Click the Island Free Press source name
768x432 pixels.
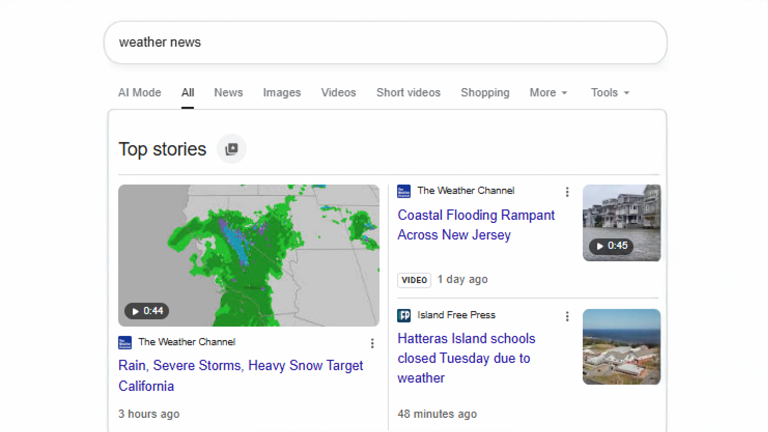click(x=456, y=315)
